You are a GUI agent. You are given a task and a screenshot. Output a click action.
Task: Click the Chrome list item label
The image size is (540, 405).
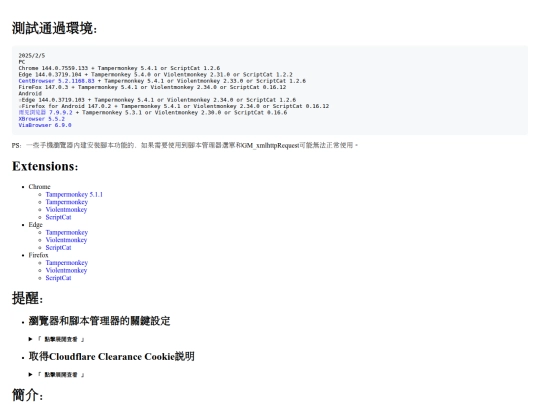coord(39,187)
